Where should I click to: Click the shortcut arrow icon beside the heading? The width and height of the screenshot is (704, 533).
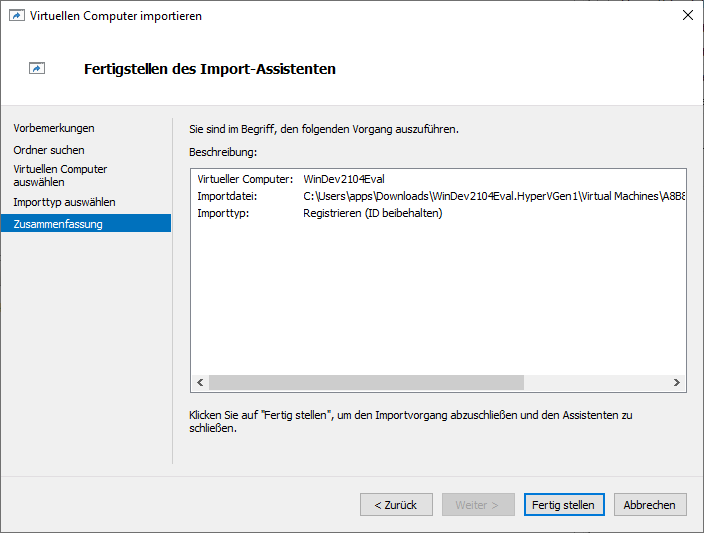click(x=37, y=69)
